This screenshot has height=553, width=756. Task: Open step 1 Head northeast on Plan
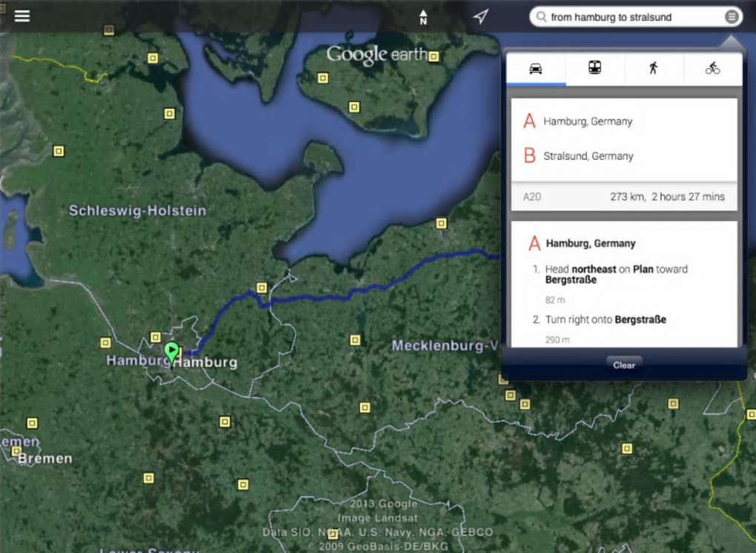[x=624, y=284]
